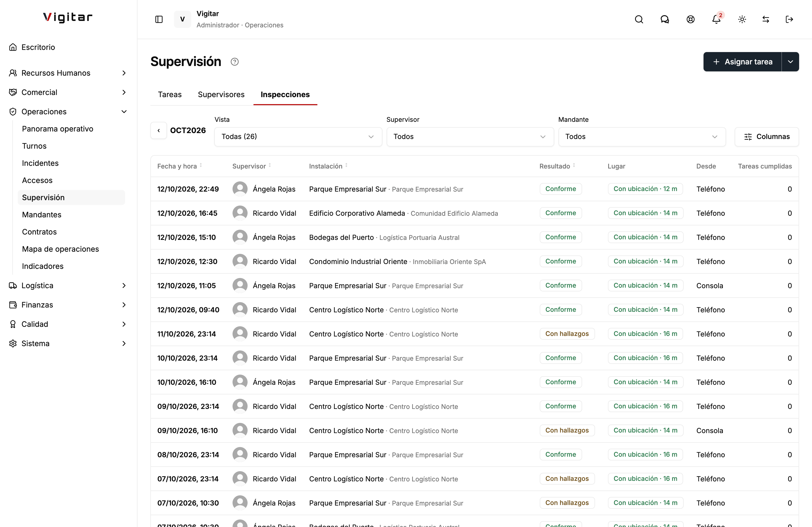Open the Supervisor filter dropdown

[470, 137]
